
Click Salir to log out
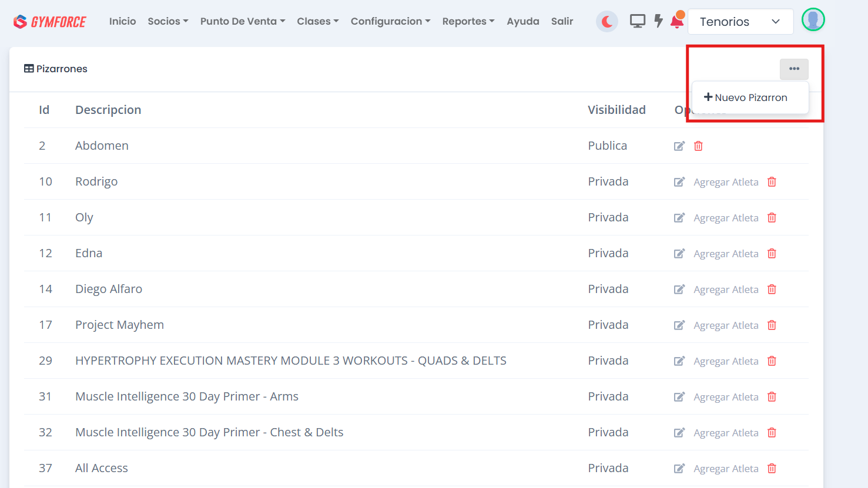(x=562, y=21)
